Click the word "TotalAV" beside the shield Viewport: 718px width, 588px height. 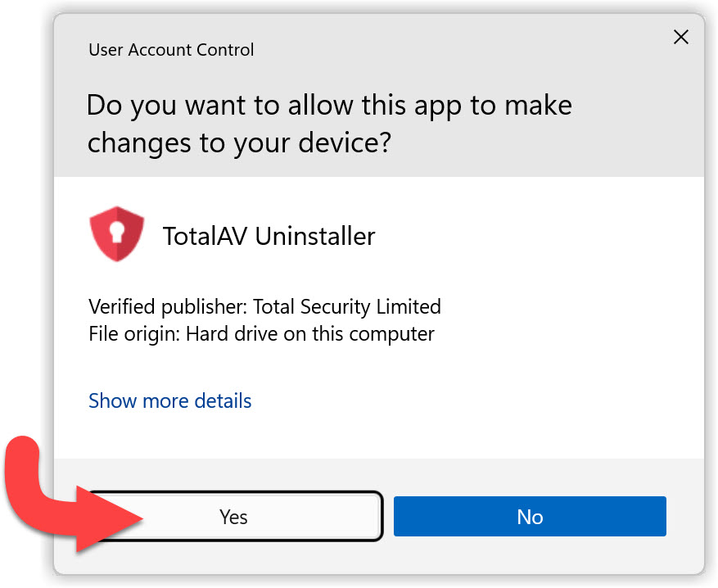coord(205,236)
